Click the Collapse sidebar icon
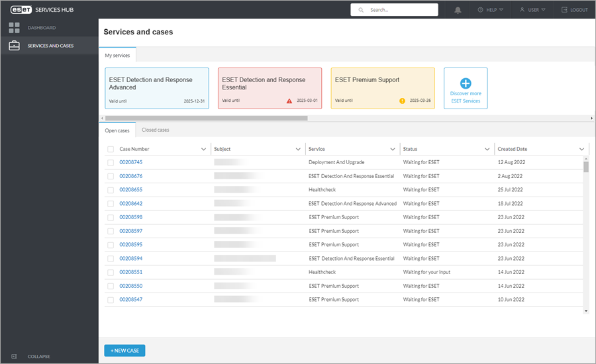596x364 pixels. (x=14, y=356)
